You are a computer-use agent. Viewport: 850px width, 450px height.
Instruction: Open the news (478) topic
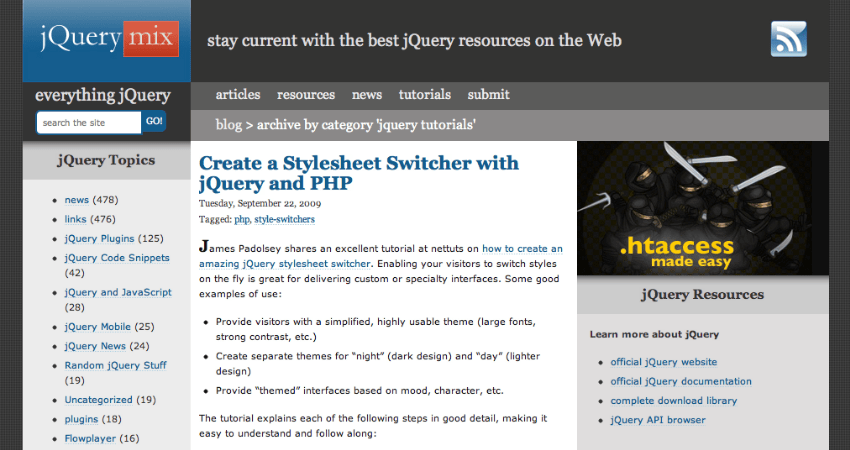tap(76, 200)
